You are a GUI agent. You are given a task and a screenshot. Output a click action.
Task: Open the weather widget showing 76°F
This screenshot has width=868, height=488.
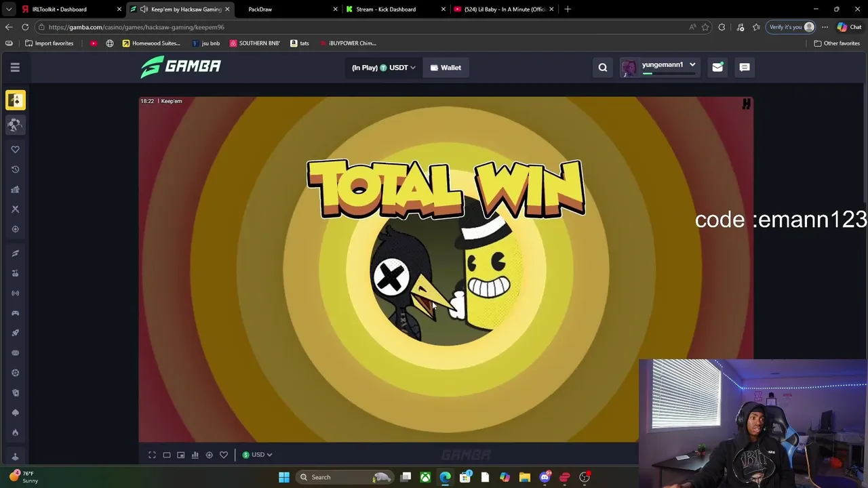[x=23, y=477]
